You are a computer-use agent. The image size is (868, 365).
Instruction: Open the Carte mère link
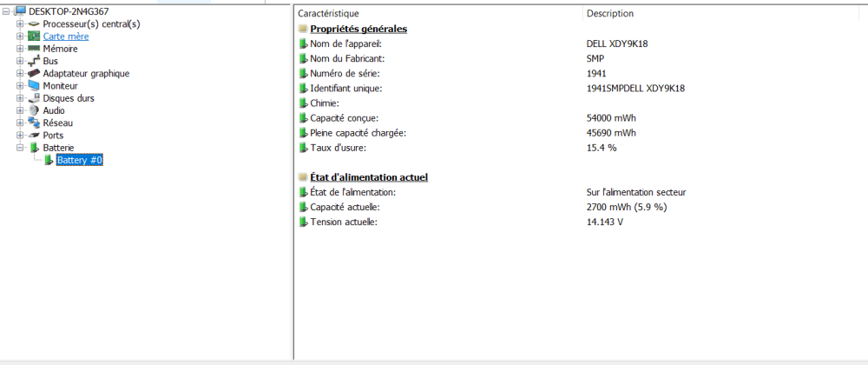point(66,36)
